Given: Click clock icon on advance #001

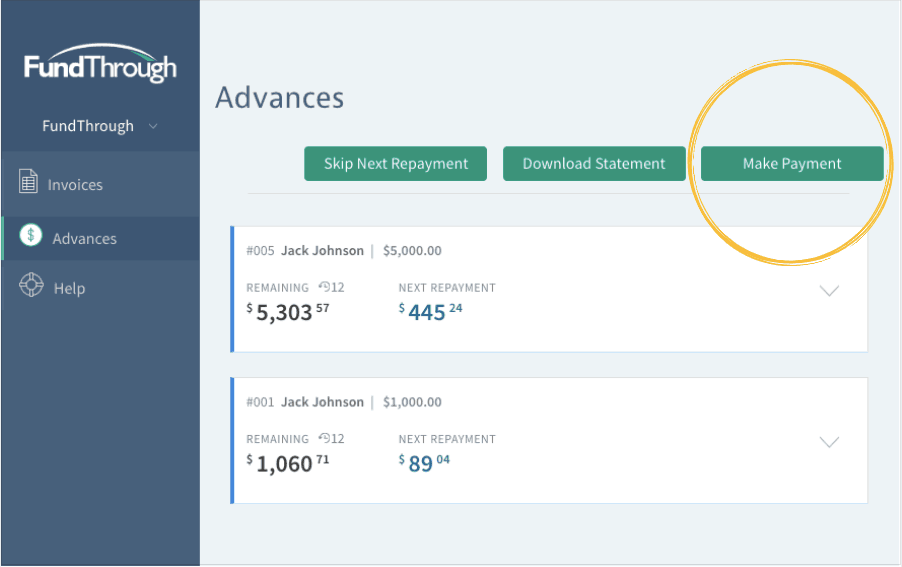Looking at the screenshot, I should pyautogui.click(x=324, y=438).
